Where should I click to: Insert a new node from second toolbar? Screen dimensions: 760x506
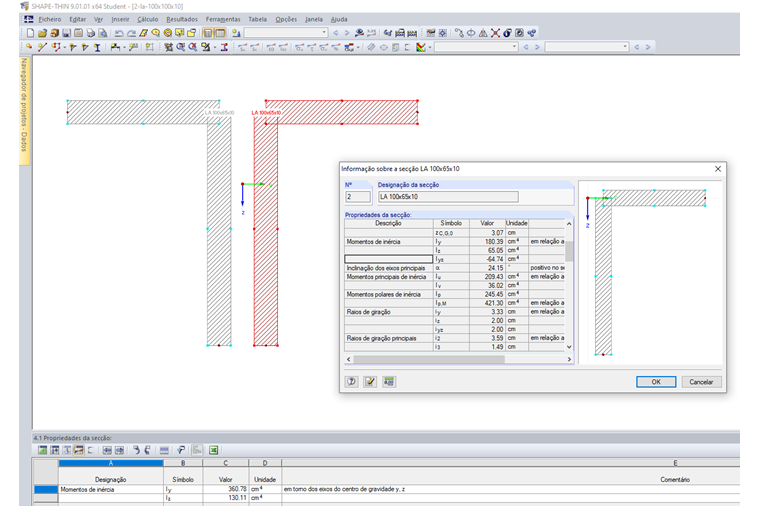(30, 47)
